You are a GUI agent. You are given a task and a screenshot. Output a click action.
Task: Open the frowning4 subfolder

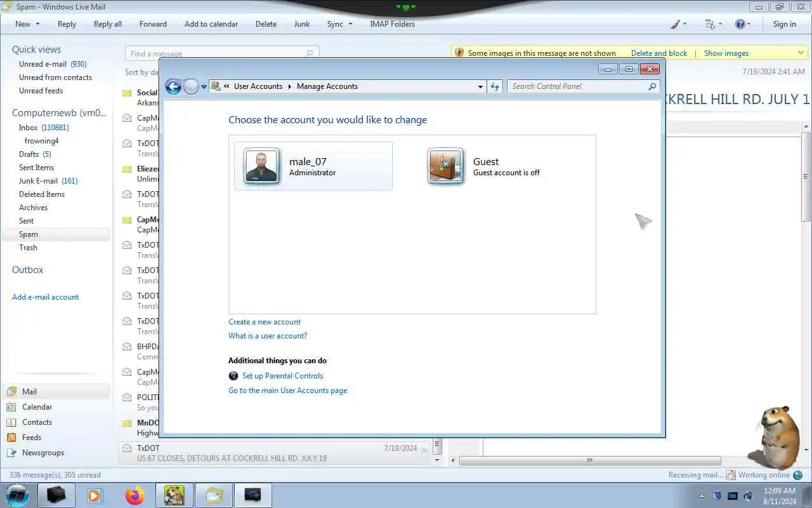pos(41,141)
